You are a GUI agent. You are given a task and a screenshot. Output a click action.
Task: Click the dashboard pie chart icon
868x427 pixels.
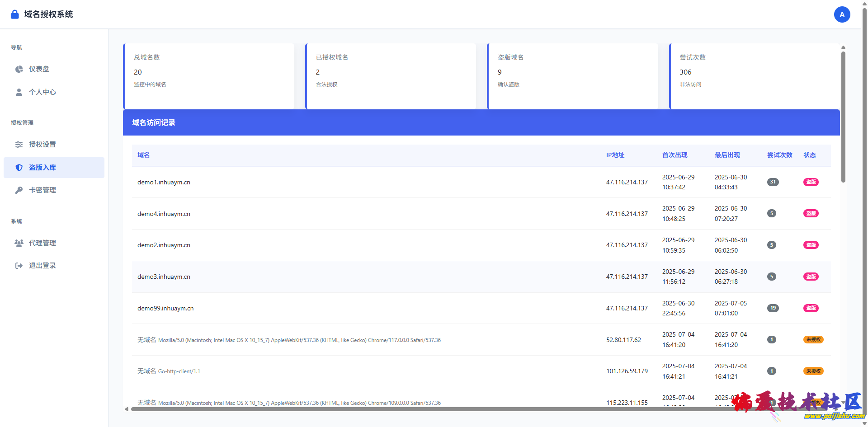(x=19, y=69)
